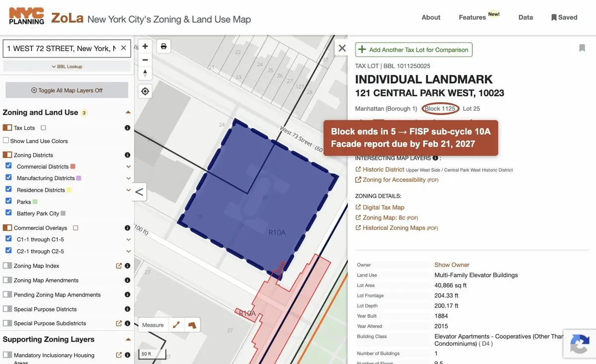The width and height of the screenshot is (596, 364).
Task: Expand C1-1 through C1-5 chevron
Action: pyautogui.click(x=128, y=239)
